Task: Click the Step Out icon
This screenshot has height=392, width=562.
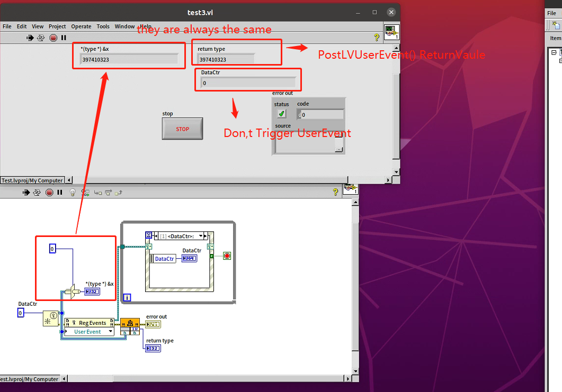Action: [119, 193]
